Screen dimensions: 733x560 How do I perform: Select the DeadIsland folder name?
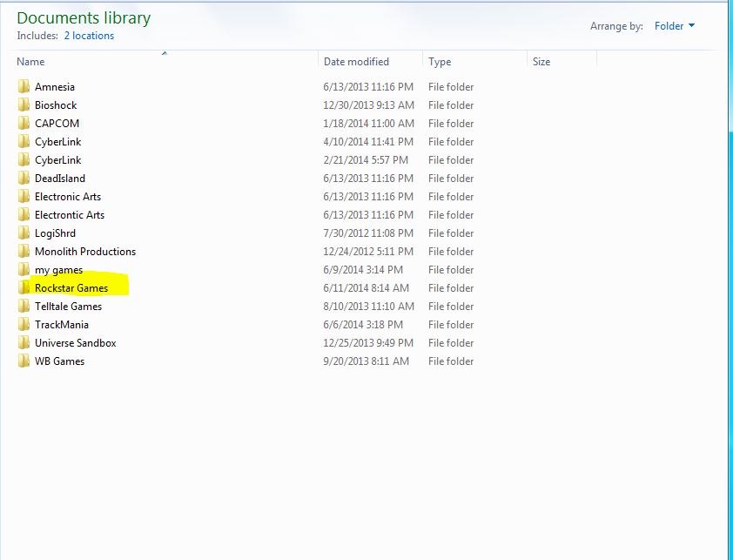pos(60,179)
